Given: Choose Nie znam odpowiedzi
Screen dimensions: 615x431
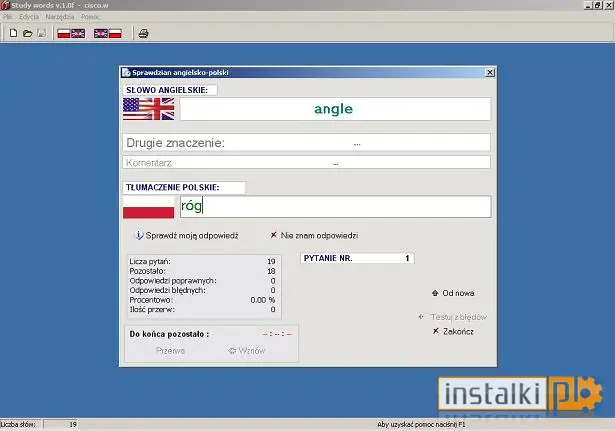Looking at the screenshot, I should 315,235.
